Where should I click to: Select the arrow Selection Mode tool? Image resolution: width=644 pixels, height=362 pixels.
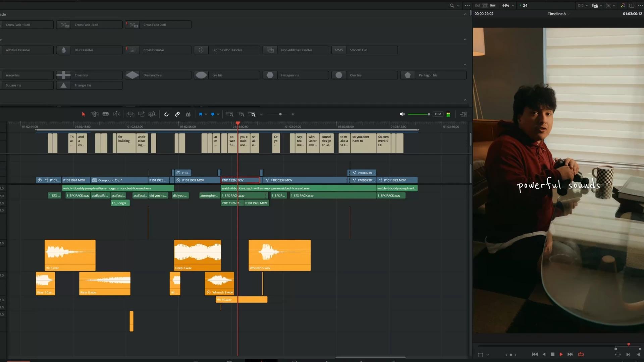pos(84,114)
